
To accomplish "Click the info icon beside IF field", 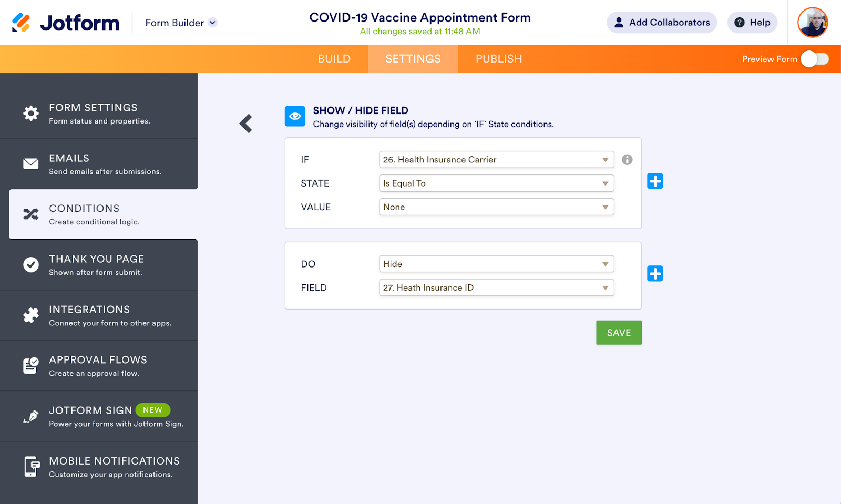I will pyautogui.click(x=627, y=160).
